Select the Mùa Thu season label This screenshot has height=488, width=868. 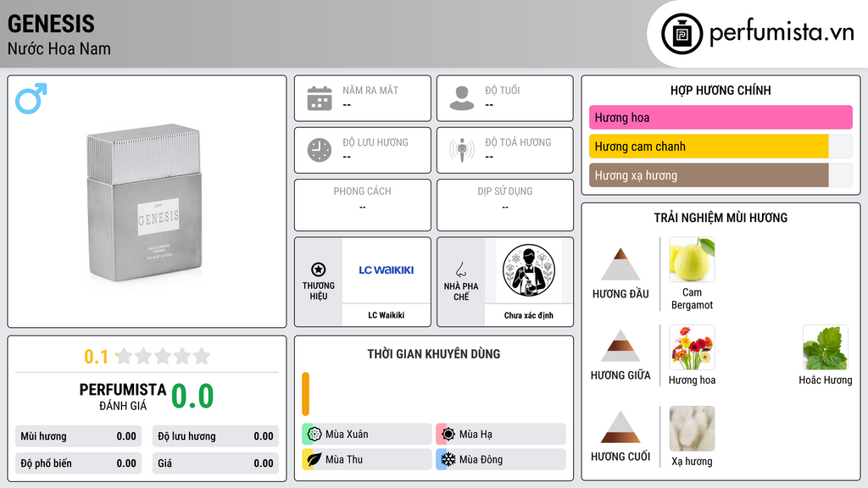pyautogui.click(x=344, y=459)
